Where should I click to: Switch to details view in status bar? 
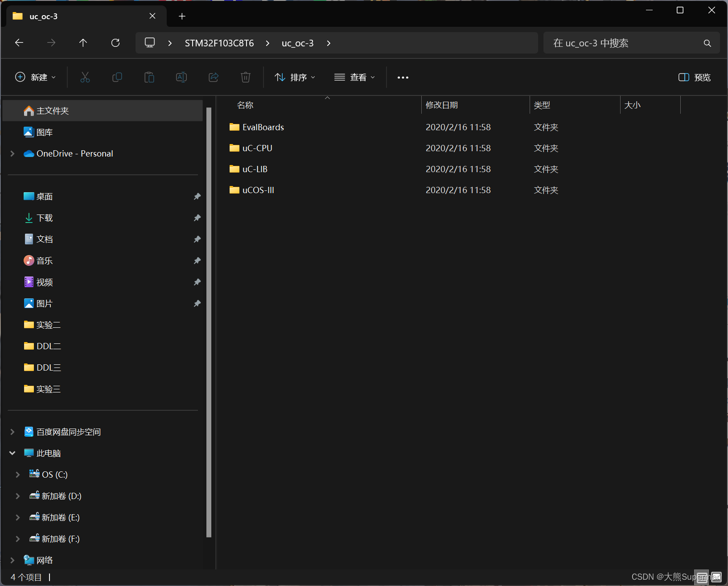[702, 577]
